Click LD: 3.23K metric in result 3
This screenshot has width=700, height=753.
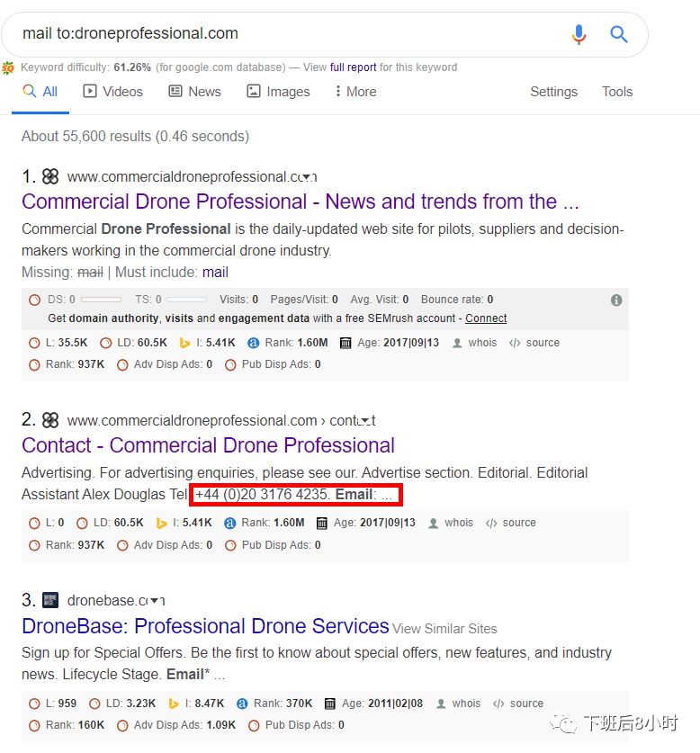coord(122,704)
